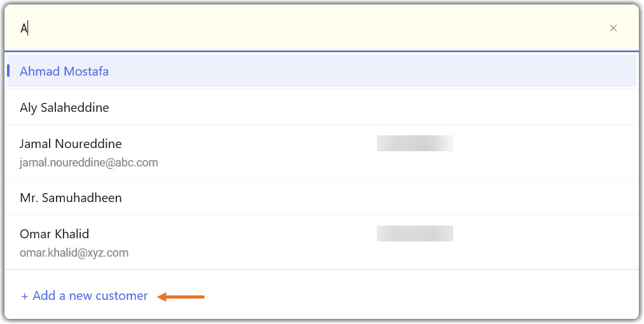
Task: Click the blue selection bar left of Ahmad Mostafa
Action: point(8,71)
